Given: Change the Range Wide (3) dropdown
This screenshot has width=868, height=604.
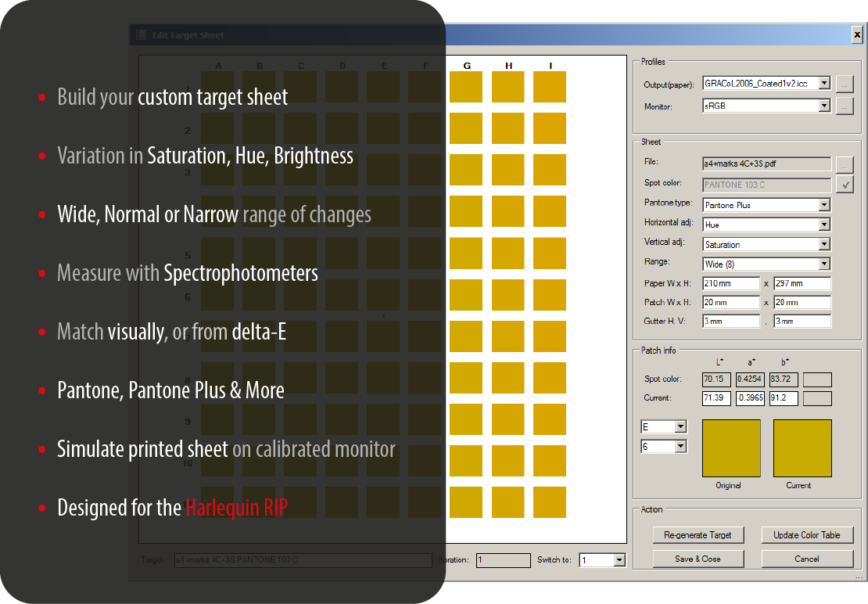Looking at the screenshot, I should click(823, 264).
